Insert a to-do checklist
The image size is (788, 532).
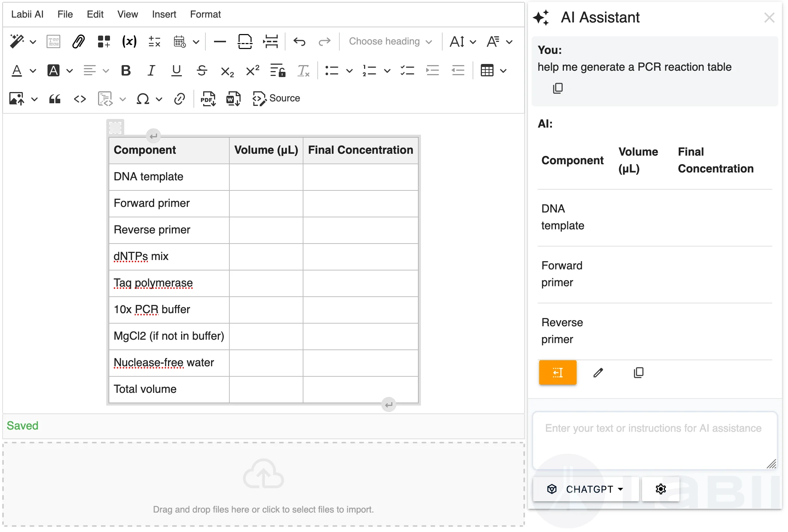[x=407, y=70]
